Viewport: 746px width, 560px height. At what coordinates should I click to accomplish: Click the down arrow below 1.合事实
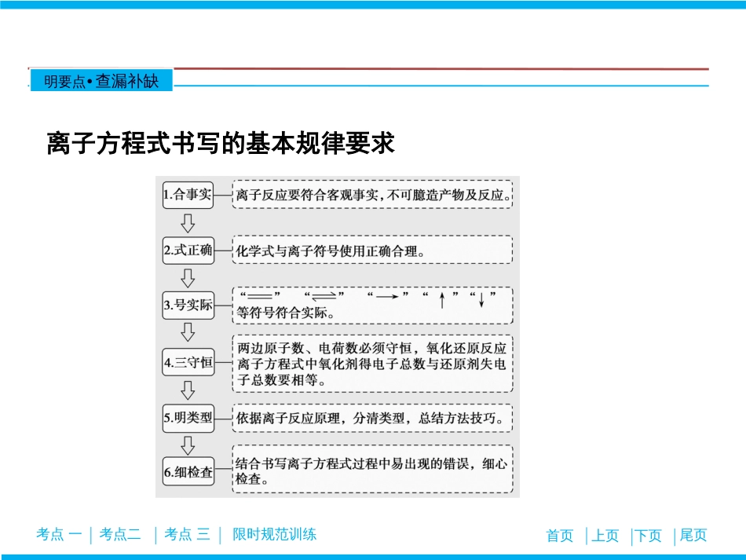pyautogui.click(x=188, y=224)
